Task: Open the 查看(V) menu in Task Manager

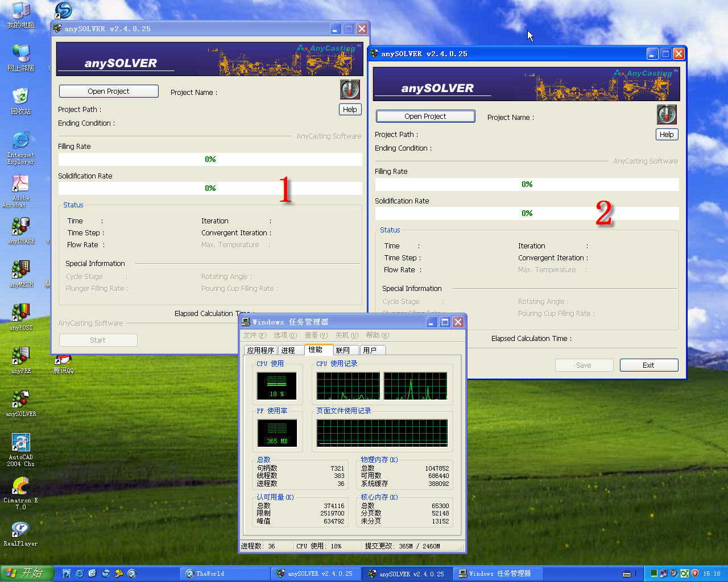Action: tap(316, 335)
